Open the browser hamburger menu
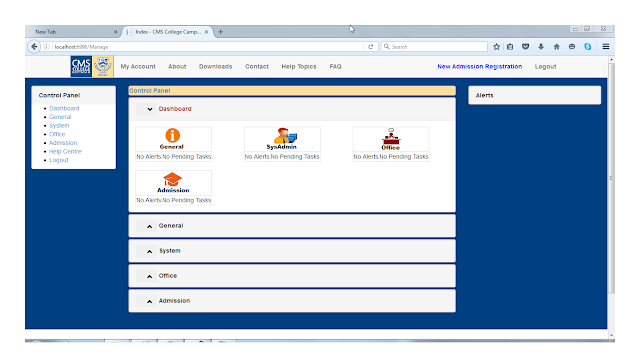This screenshot has width=640, height=364. tap(606, 47)
